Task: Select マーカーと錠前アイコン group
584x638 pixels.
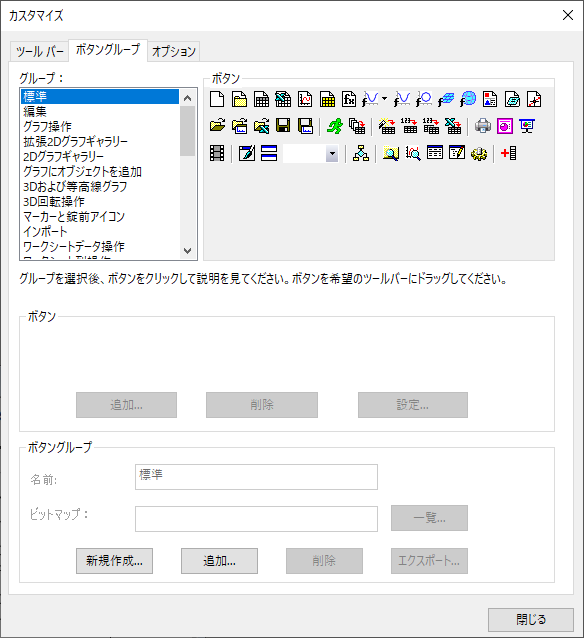Action: 100,217
